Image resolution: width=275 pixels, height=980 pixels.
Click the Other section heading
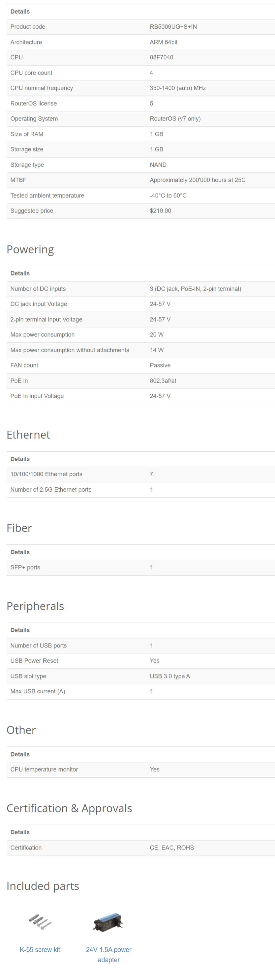coord(21,730)
